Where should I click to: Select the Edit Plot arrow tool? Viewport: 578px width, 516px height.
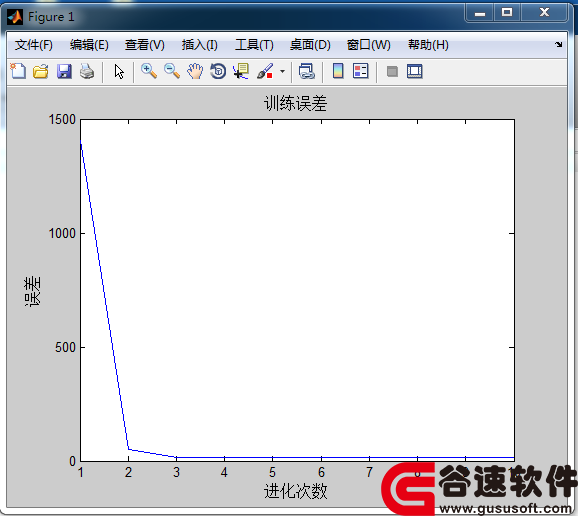(x=119, y=71)
